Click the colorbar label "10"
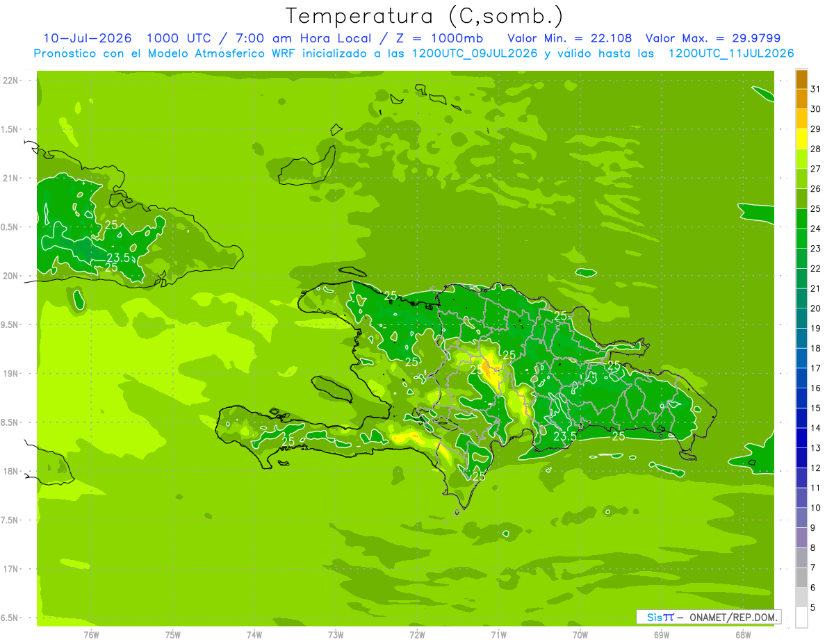The width and height of the screenshot is (834, 644). [816, 507]
